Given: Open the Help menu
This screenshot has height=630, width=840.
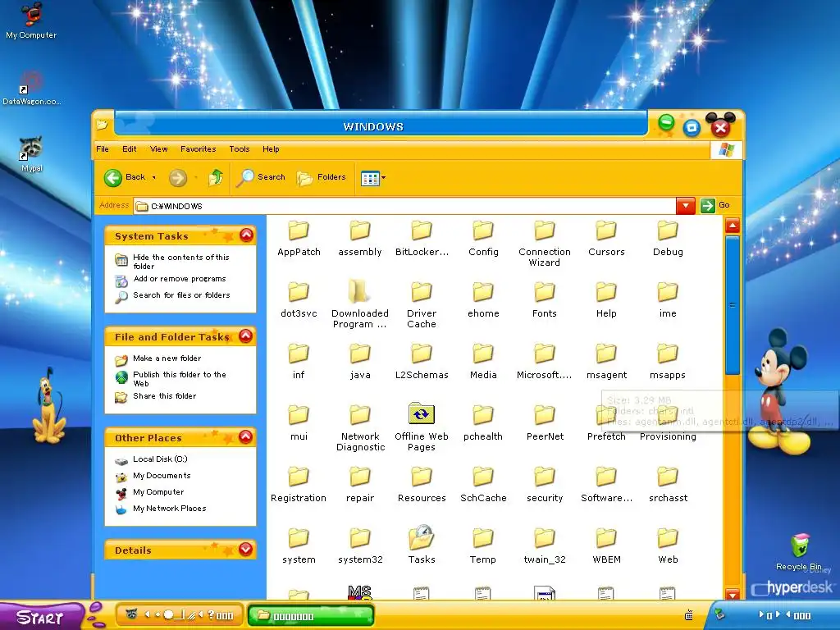Looking at the screenshot, I should [x=271, y=149].
